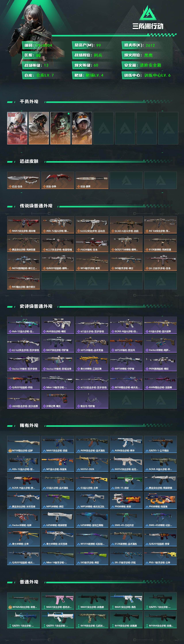Select R93狙击步枪-维什戴尔 skin
The image size is (184, 644).
(x=24, y=281)
